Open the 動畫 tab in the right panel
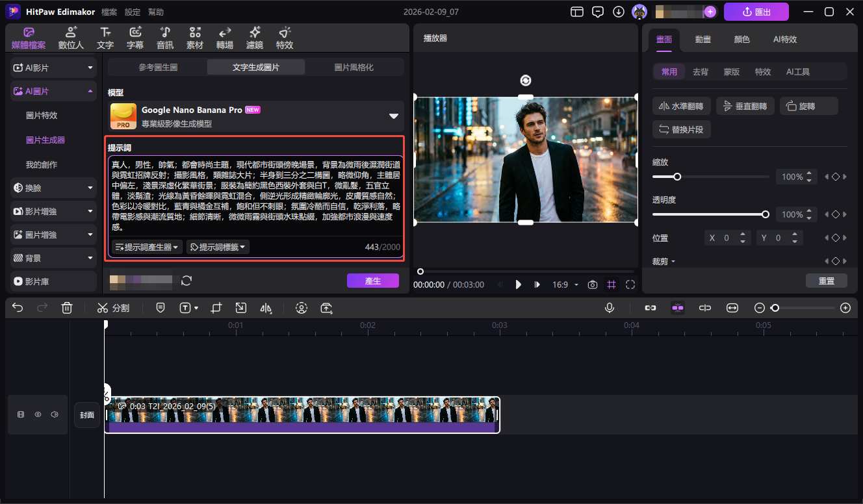The height and width of the screenshot is (504, 863). [702, 39]
